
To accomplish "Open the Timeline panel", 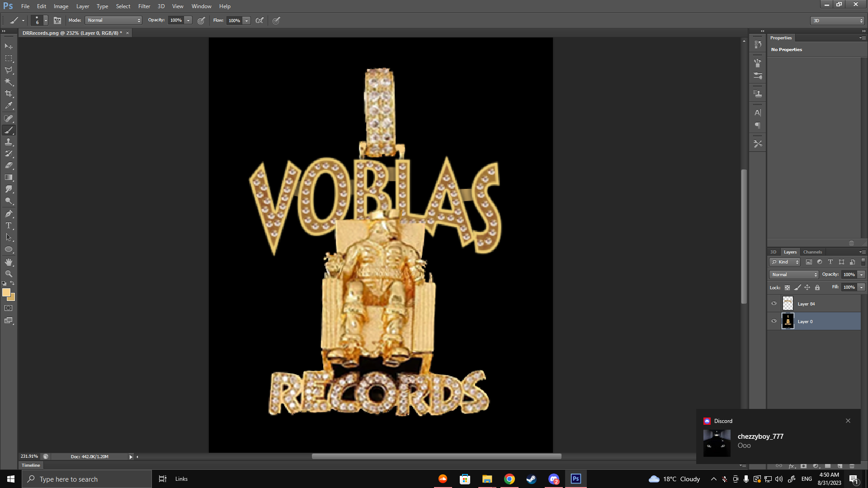I will tap(31, 465).
